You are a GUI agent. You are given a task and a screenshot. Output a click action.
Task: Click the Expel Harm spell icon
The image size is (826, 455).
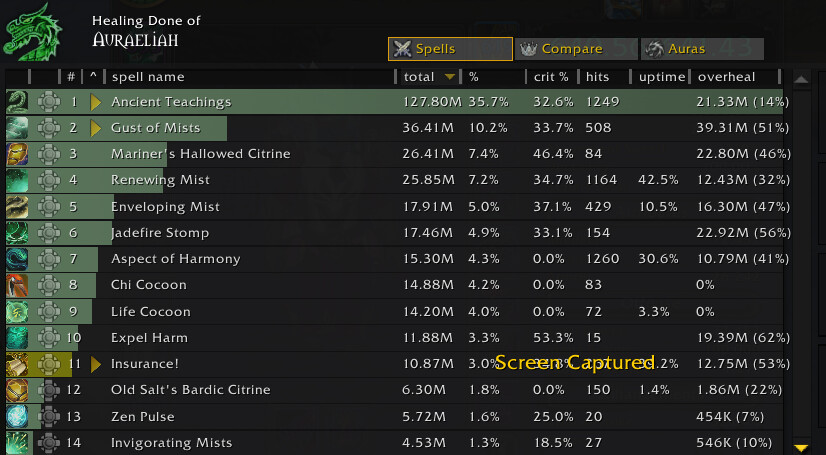pyautogui.click(x=17, y=337)
